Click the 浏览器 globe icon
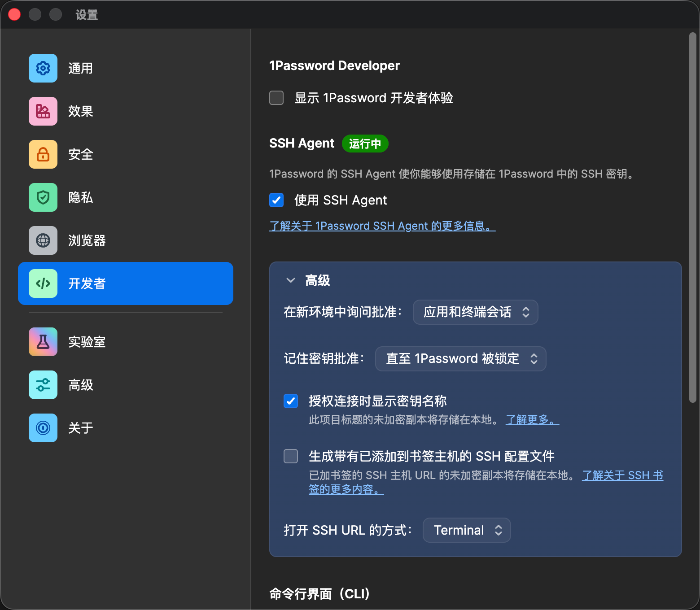This screenshot has height=610, width=700. pos(43,240)
